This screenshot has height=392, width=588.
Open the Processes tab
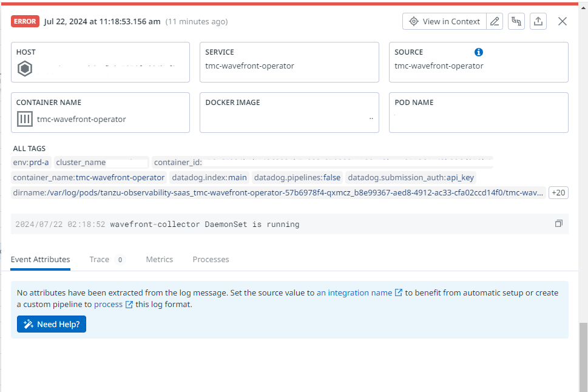click(x=211, y=259)
